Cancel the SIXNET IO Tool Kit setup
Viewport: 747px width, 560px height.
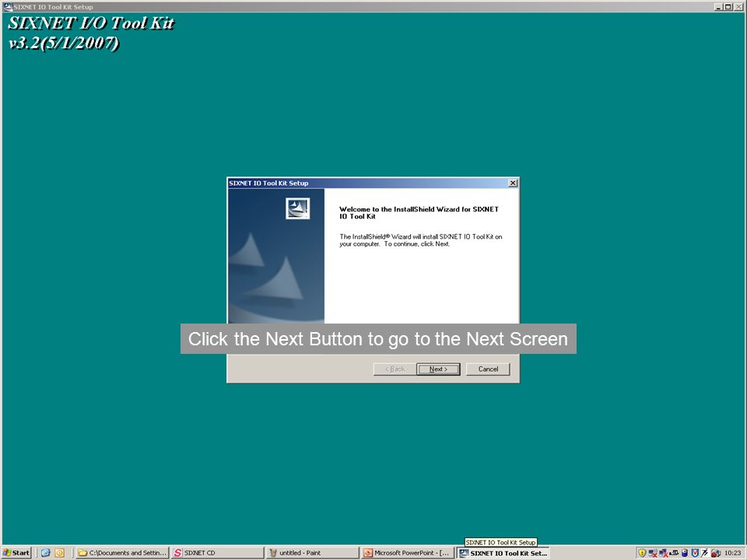[x=488, y=369]
